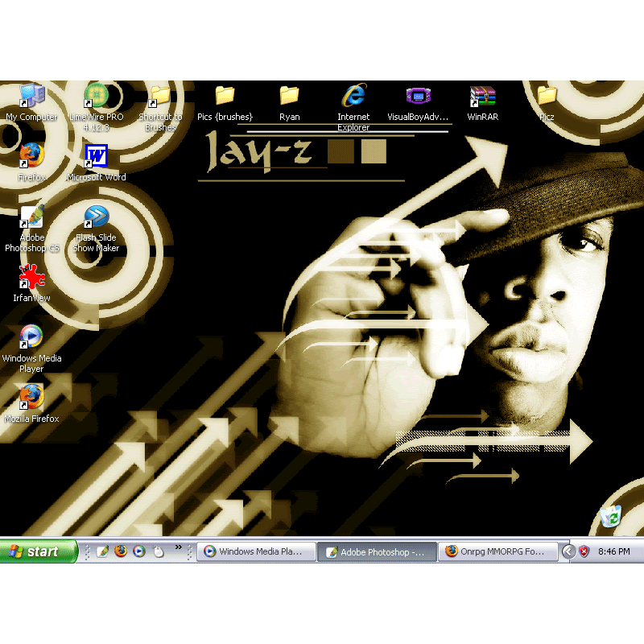
Task: Open the IrfanView desktop shortcut
Action: [x=31, y=279]
